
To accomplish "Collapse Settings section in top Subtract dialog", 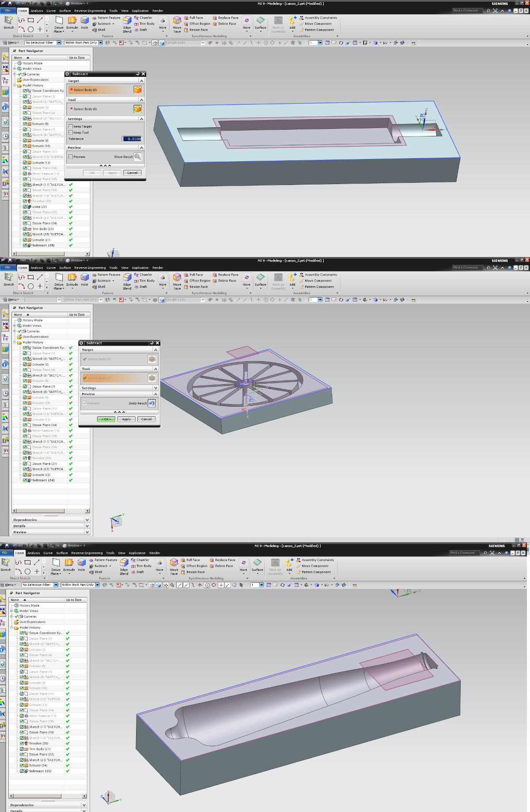I will pos(141,119).
